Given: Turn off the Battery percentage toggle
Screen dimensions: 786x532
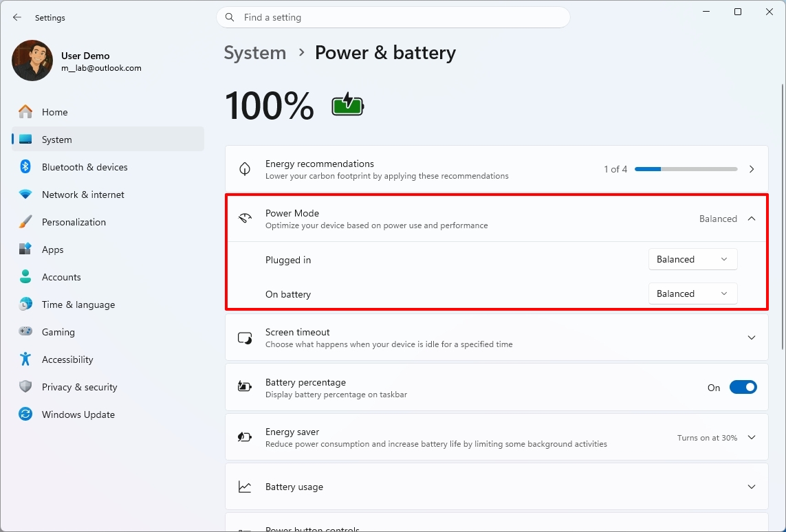Looking at the screenshot, I should point(743,387).
